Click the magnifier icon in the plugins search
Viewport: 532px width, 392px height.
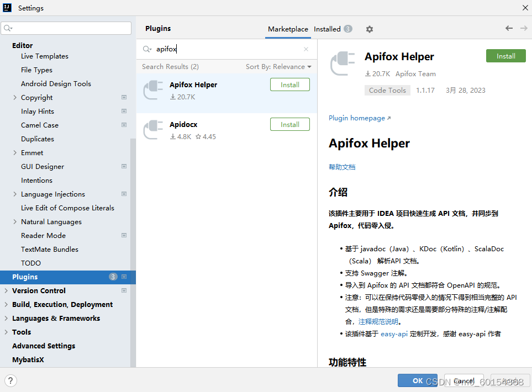pos(145,49)
